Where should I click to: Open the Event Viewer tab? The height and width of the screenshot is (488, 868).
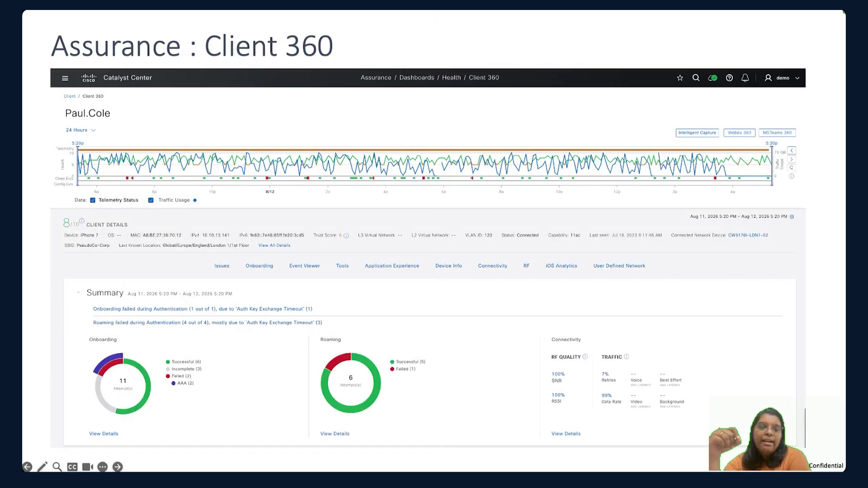[x=305, y=266]
